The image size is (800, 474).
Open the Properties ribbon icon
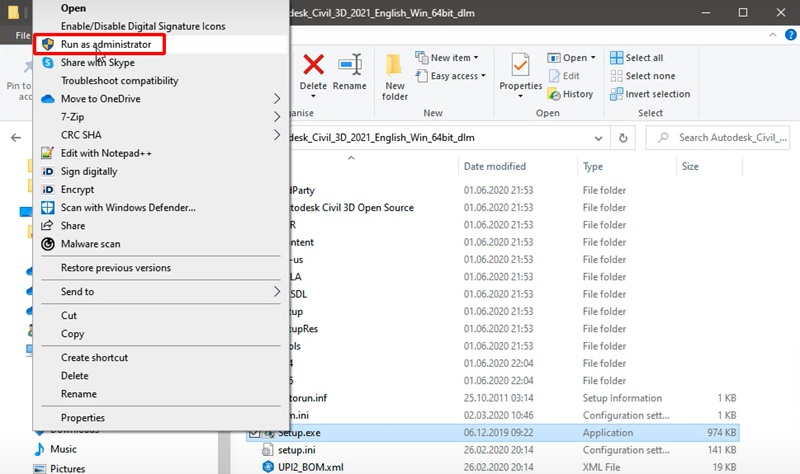pyautogui.click(x=520, y=65)
